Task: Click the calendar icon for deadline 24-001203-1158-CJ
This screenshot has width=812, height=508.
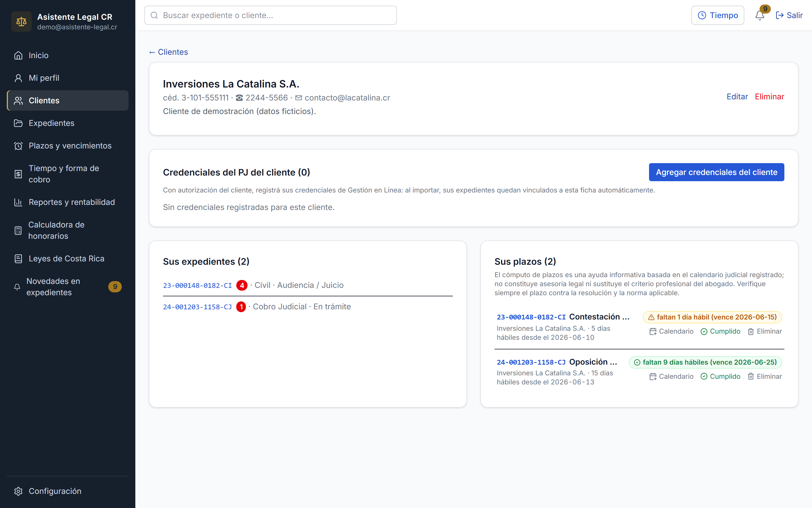Action: 653,376
